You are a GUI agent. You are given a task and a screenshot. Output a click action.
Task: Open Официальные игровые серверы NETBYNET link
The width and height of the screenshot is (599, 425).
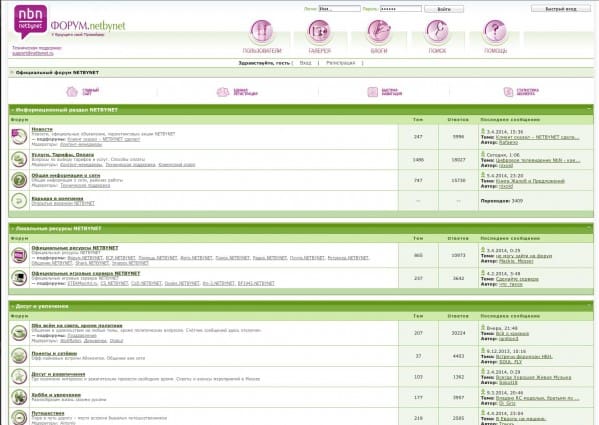86,273
